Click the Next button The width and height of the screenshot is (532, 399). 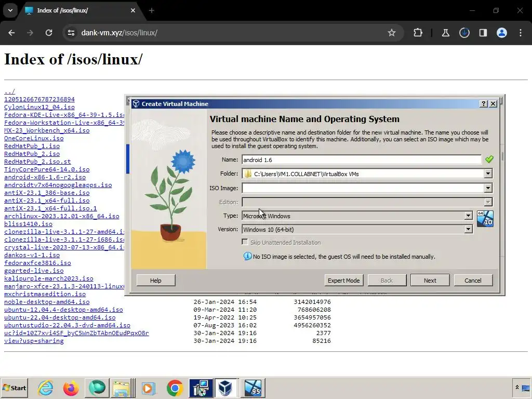pyautogui.click(x=430, y=280)
